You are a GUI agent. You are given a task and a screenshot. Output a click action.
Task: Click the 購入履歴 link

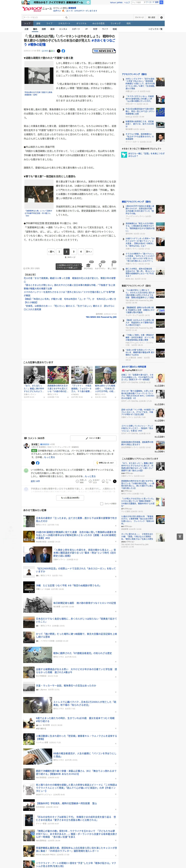(x=152, y=17)
